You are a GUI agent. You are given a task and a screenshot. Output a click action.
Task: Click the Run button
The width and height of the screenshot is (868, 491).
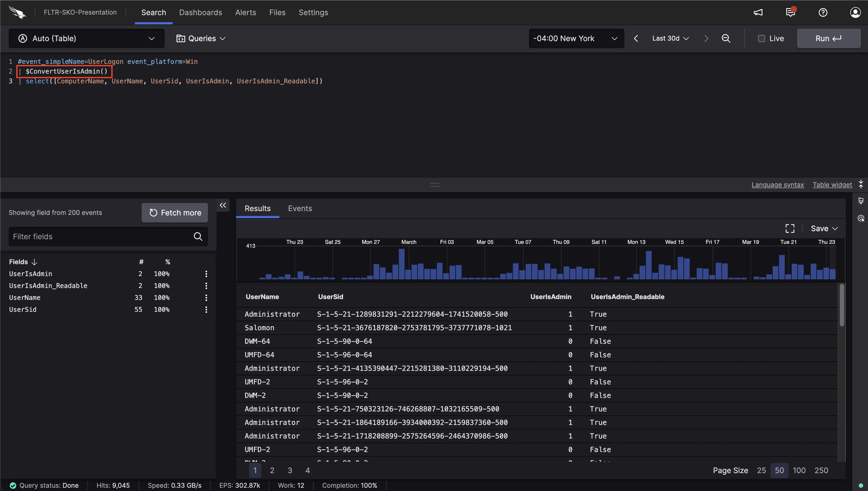828,38
